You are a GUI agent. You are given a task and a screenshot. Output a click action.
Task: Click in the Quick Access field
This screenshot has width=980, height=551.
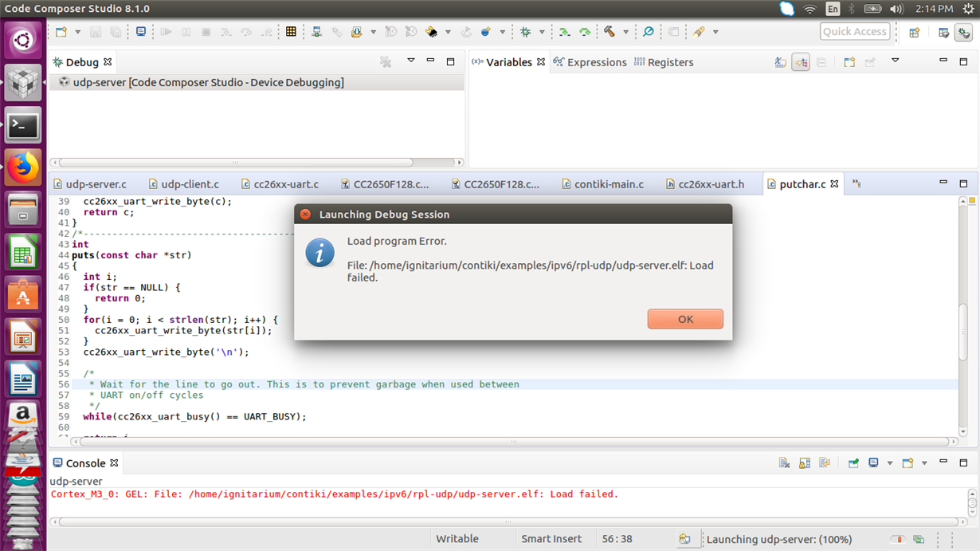click(854, 31)
